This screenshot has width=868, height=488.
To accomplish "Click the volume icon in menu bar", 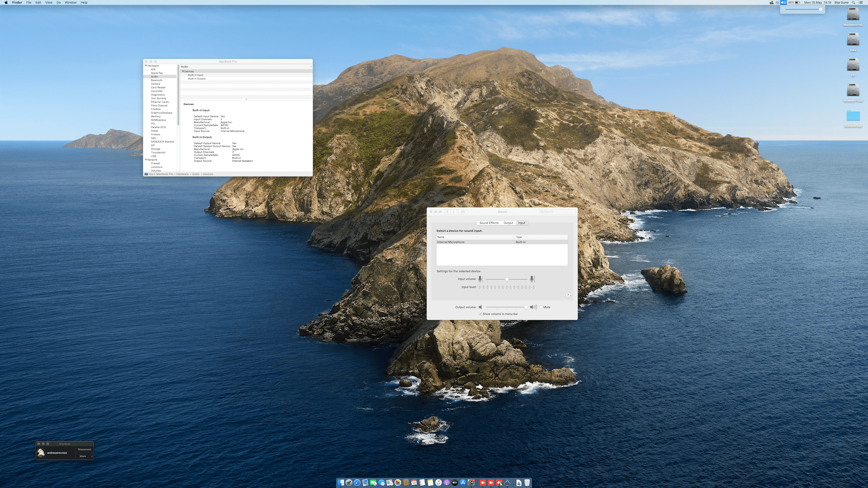I will pos(783,3).
